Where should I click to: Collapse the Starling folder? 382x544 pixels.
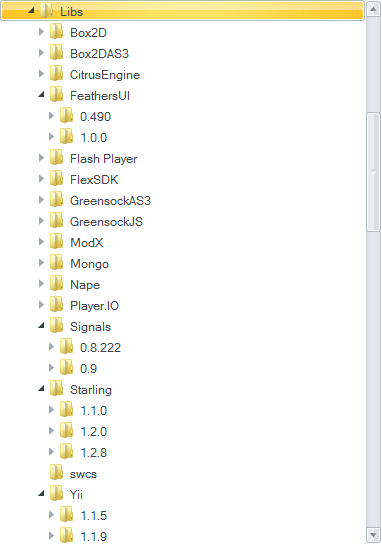(x=42, y=389)
